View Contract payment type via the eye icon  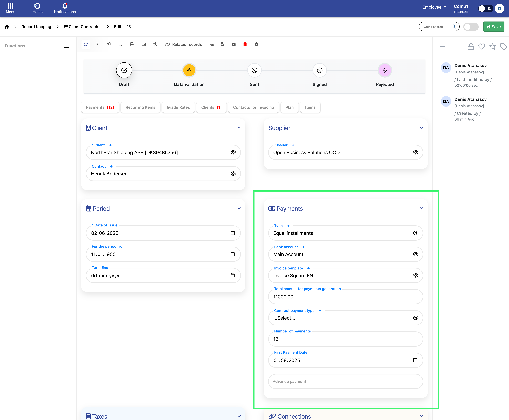pyautogui.click(x=416, y=318)
